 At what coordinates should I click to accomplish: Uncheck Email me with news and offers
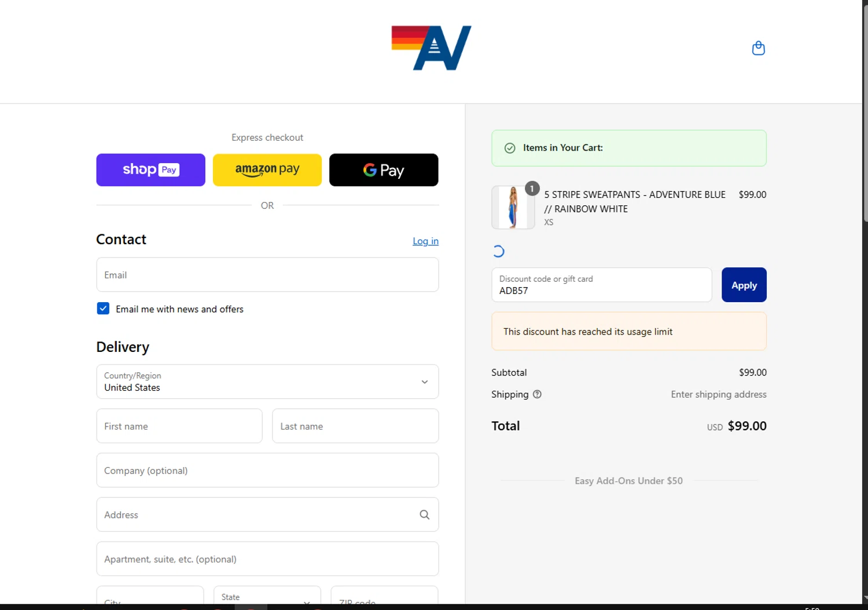pos(103,308)
